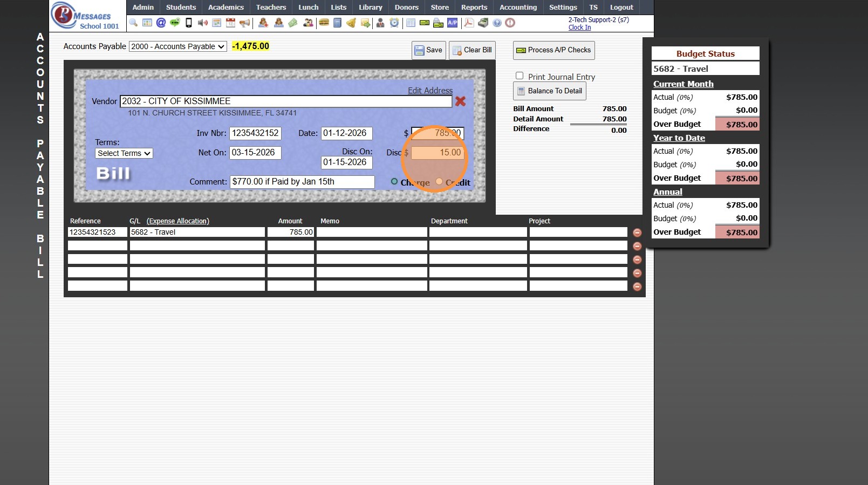The image size is (868, 485).
Task: Open the blue A/P icon
Action: point(452,23)
